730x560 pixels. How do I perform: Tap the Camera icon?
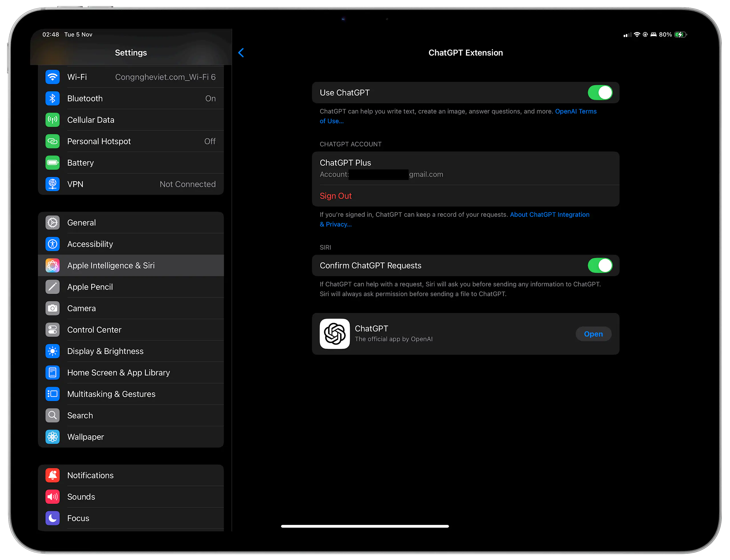52,308
